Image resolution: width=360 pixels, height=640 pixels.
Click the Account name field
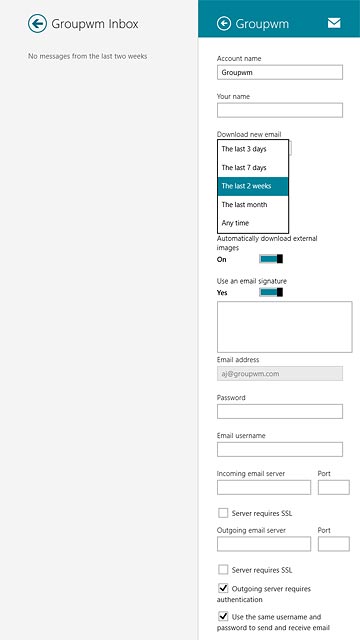280,72
